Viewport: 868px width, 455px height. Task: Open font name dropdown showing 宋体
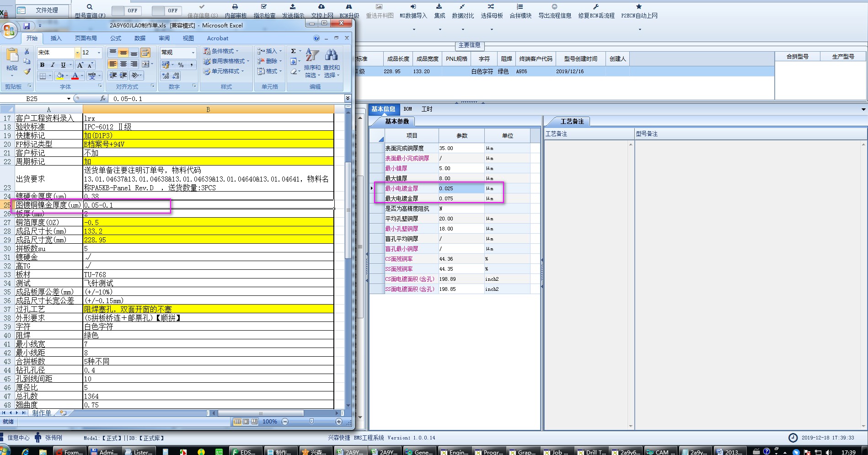[x=78, y=53]
